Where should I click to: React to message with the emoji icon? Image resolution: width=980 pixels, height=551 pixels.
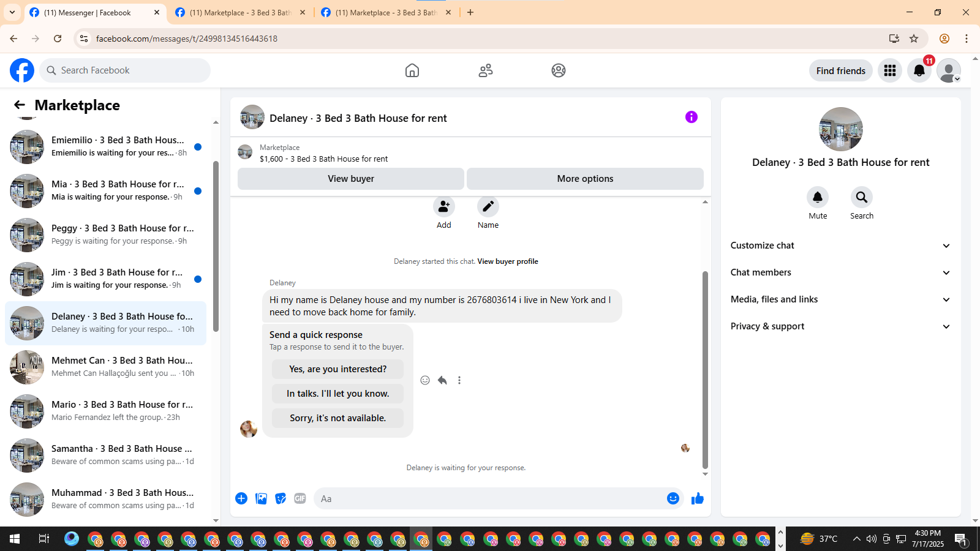click(425, 380)
